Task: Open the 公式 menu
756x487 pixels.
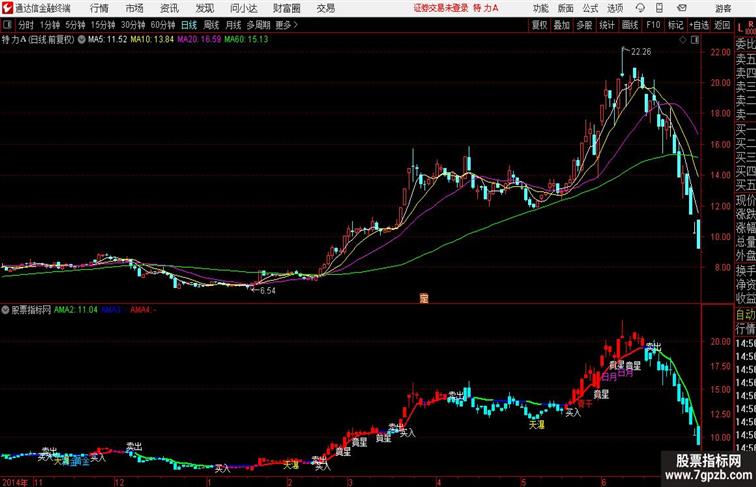Action: [x=590, y=8]
